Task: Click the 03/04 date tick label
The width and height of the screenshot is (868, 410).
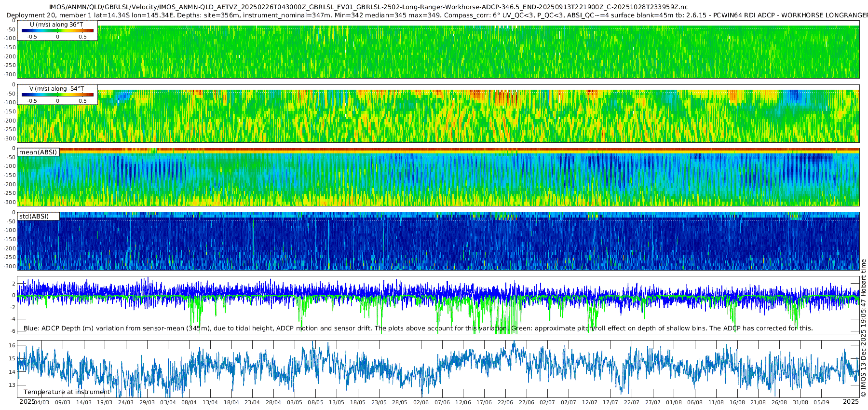Action: click(x=168, y=402)
